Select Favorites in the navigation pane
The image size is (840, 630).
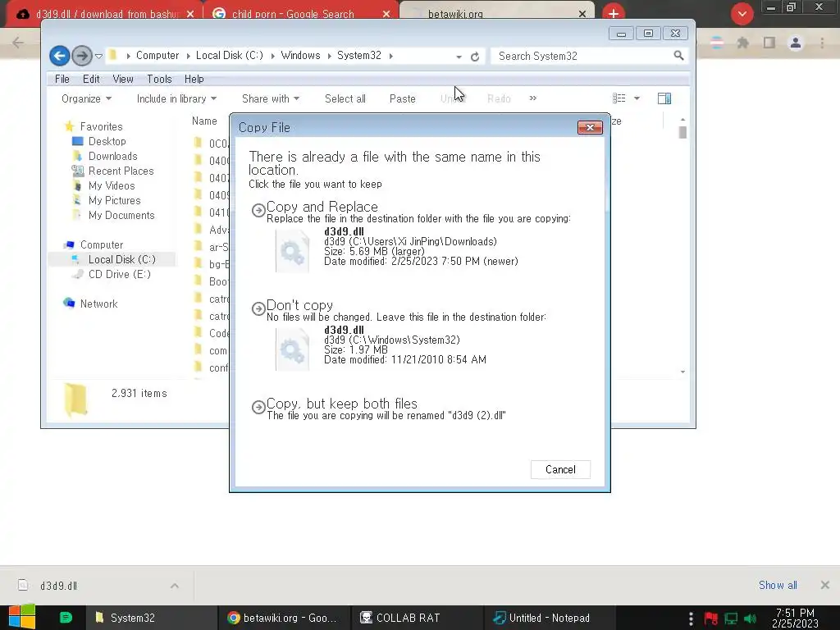pyautogui.click(x=101, y=126)
